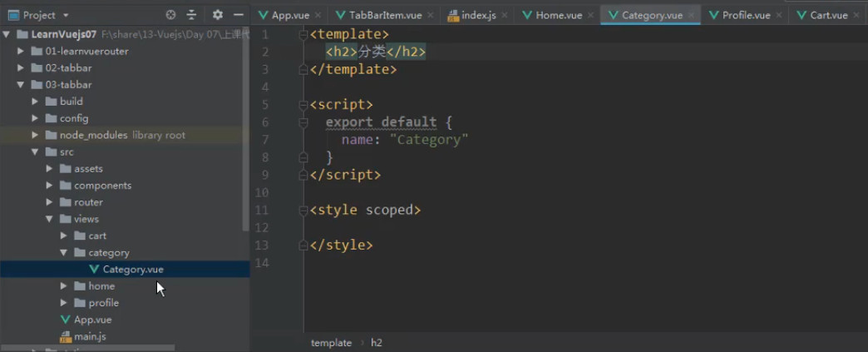Fold the template block at line 1
868x352 pixels.
(303, 35)
